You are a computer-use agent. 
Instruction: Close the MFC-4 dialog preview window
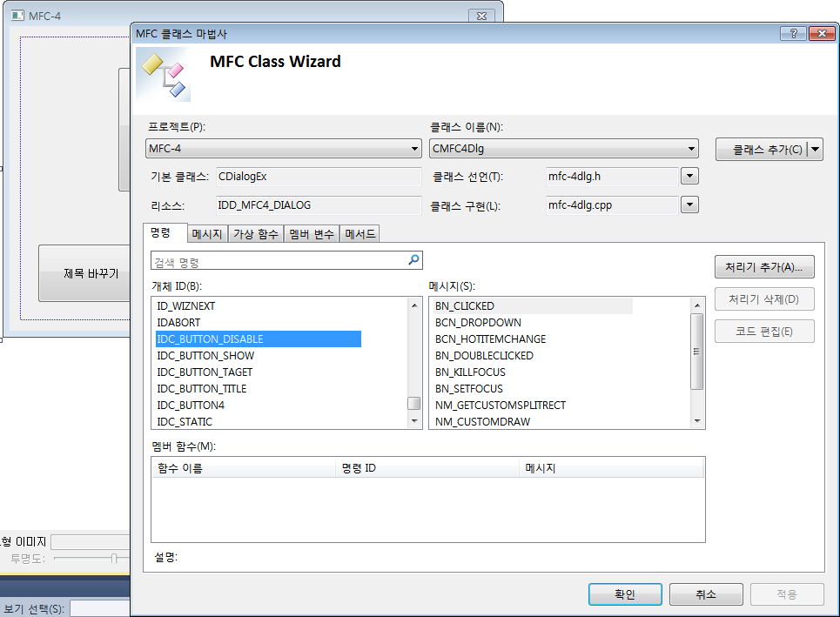(x=481, y=16)
